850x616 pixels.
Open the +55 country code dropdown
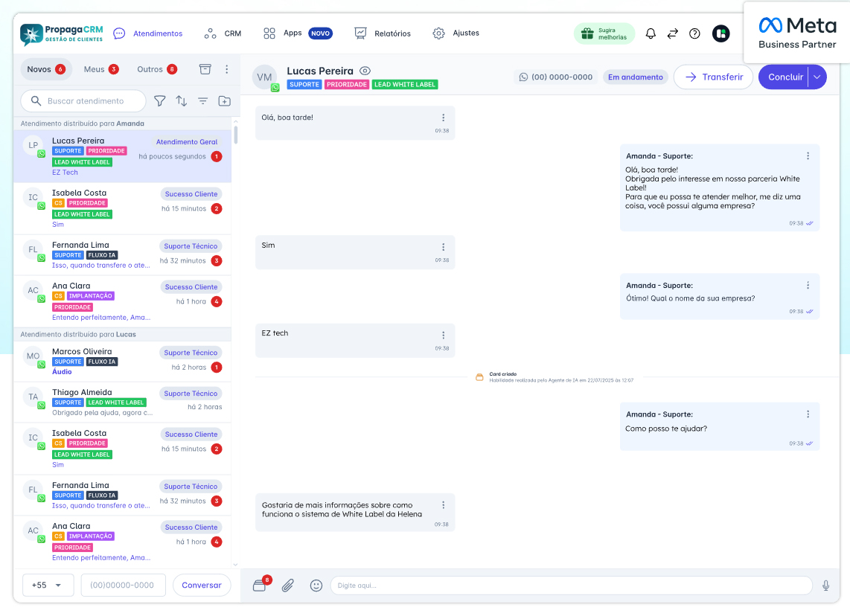point(48,585)
